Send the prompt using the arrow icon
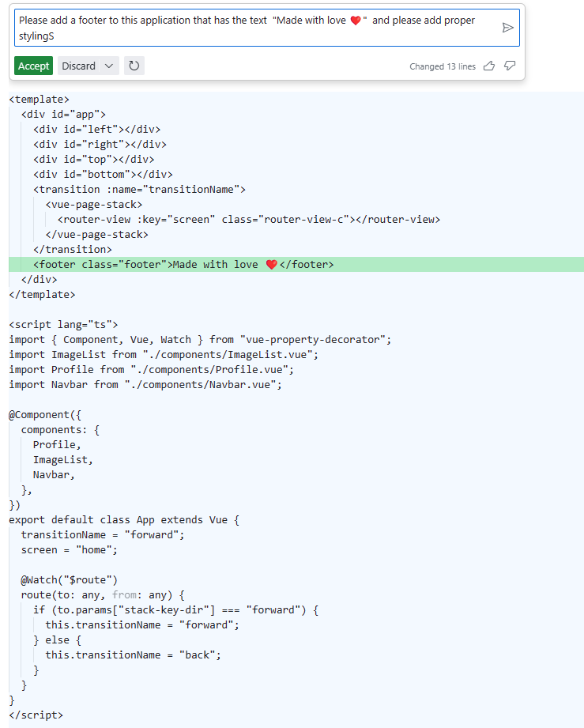 (508, 27)
